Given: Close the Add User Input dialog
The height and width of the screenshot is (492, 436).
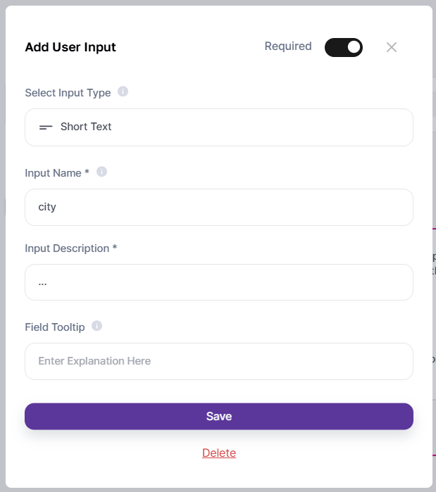Looking at the screenshot, I should [391, 47].
